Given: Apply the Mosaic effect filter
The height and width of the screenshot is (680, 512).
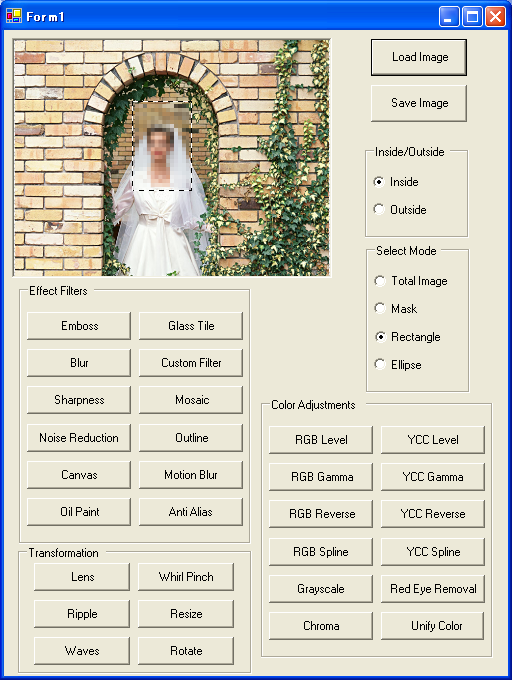Looking at the screenshot, I should [x=191, y=400].
